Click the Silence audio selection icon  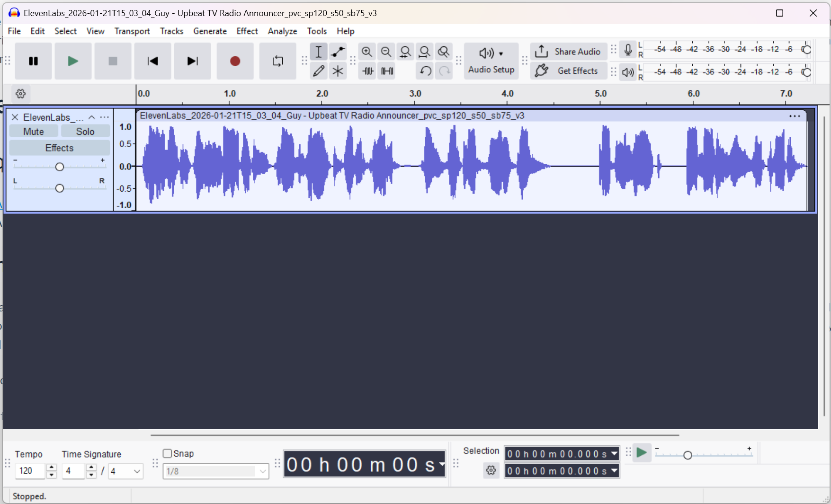point(387,71)
